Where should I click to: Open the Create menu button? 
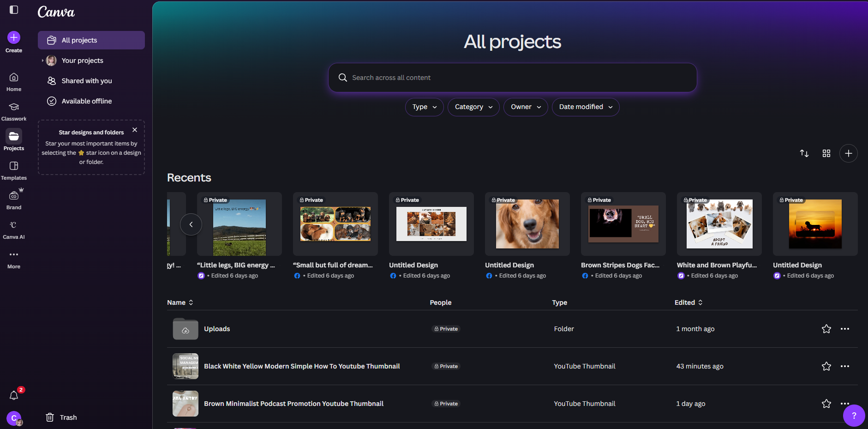(x=14, y=42)
